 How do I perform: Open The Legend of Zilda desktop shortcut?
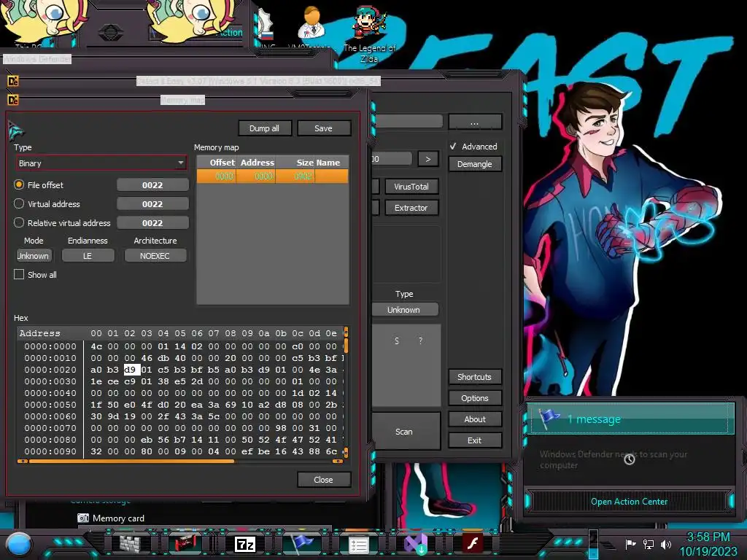[x=370, y=32]
